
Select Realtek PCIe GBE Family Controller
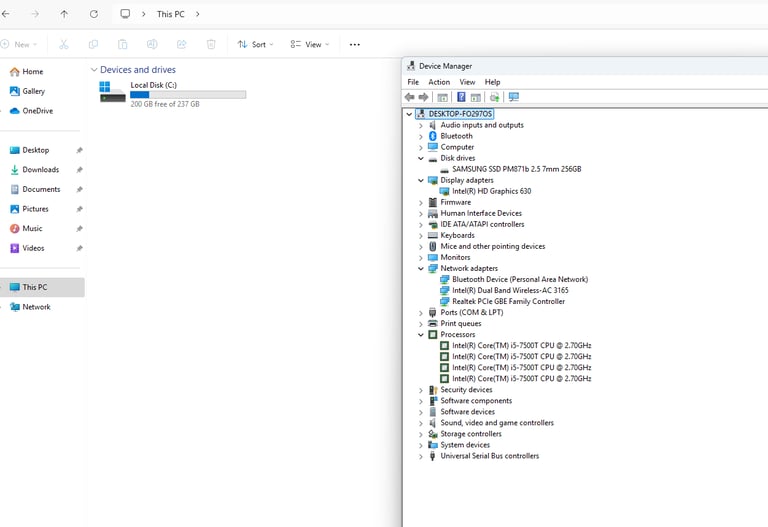[x=508, y=301]
